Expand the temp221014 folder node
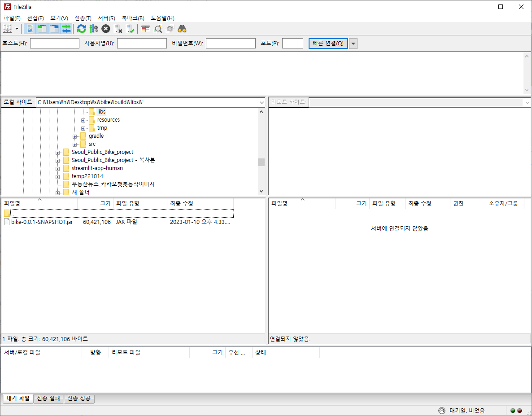The image size is (532, 416). tap(58, 177)
